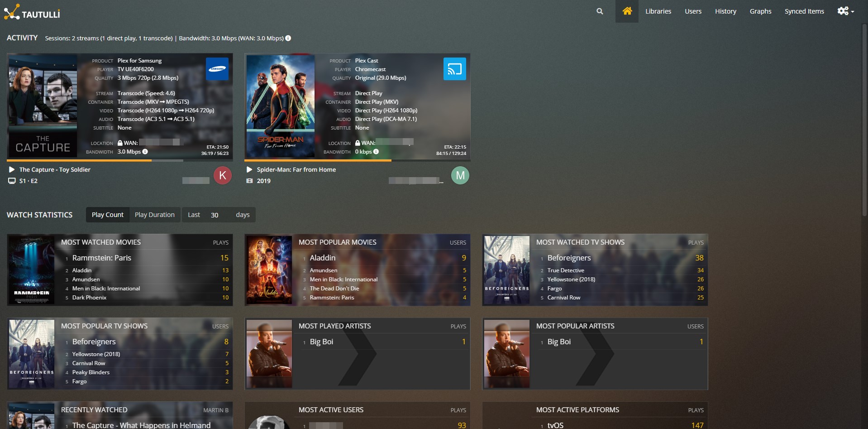
Task: Navigate to the History page
Action: tap(725, 11)
